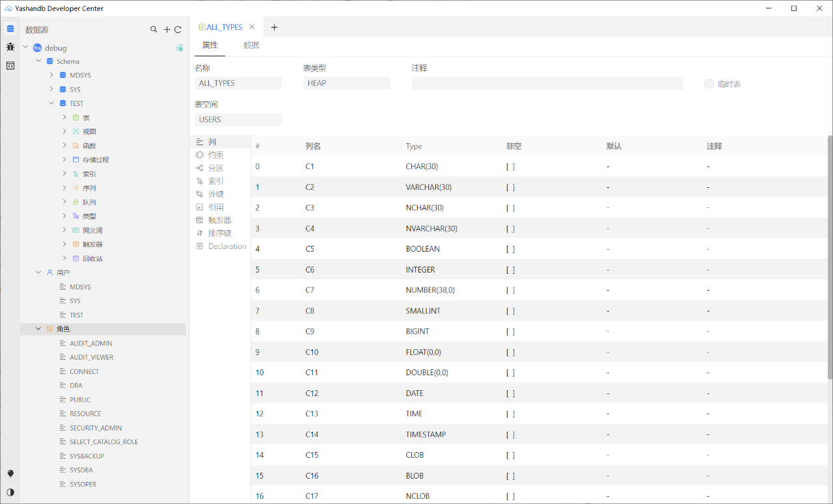Select the 队列 queues icon
The image size is (833, 504).
pyautogui.click(x=76, y=202)
